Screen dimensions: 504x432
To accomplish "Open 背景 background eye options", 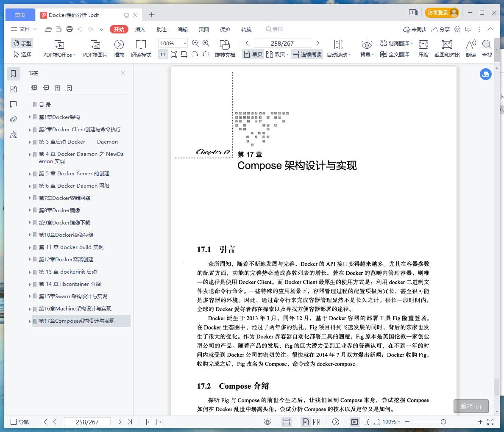I will tap(366, 49).
